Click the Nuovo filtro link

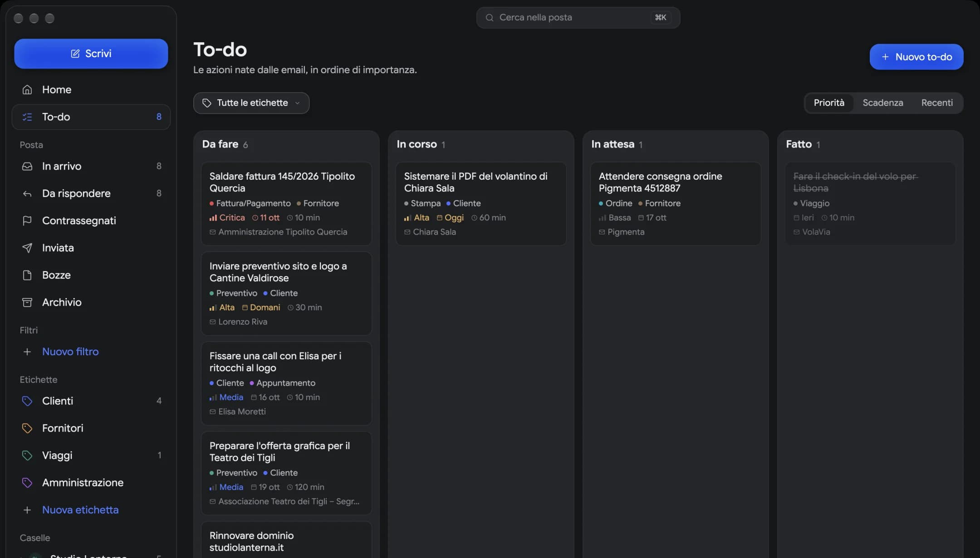click(x=70, y=352)
